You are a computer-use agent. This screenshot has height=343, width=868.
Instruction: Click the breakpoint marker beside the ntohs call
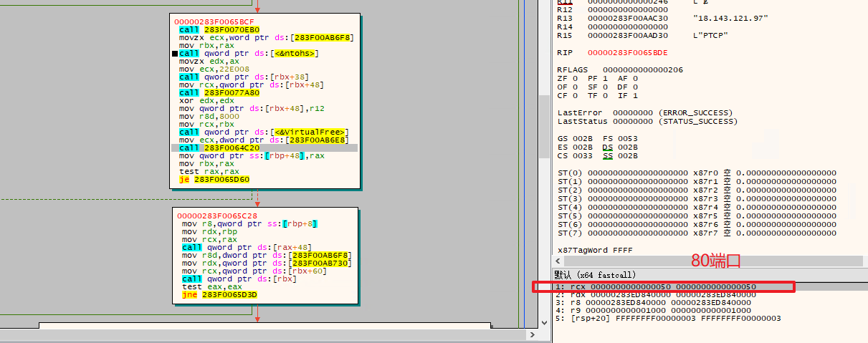coord(175,54)
